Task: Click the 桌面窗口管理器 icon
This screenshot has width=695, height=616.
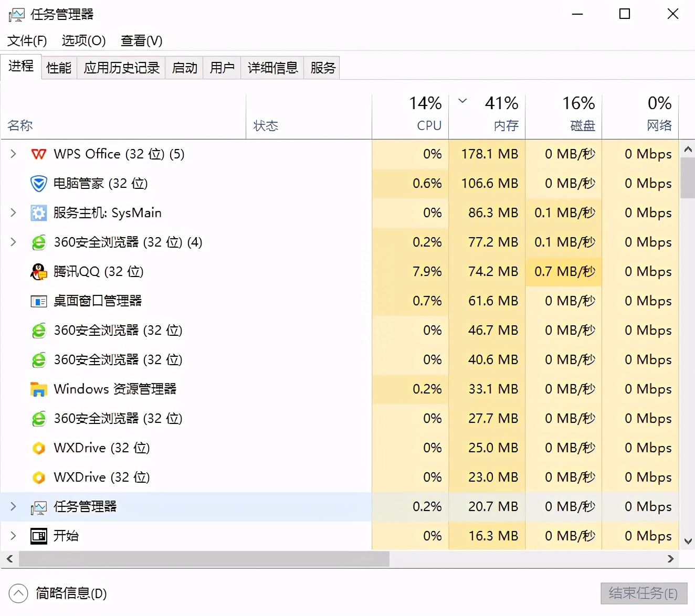Action: pyautogui.click(x=39, y=301)
